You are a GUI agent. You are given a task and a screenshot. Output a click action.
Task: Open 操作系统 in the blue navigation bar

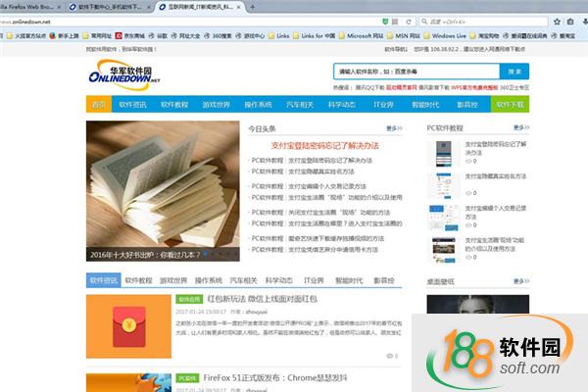tap(258, 104)
